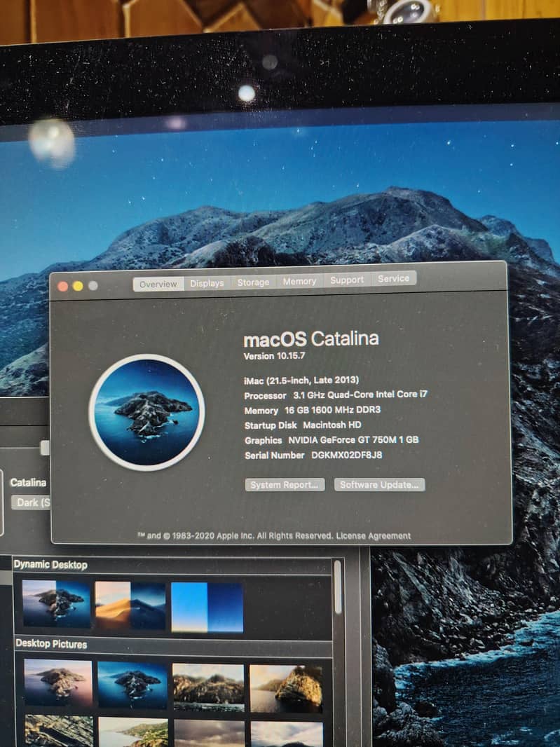Select the Memory tab
This screenshot has height=747, width=560.
[299, 281]
